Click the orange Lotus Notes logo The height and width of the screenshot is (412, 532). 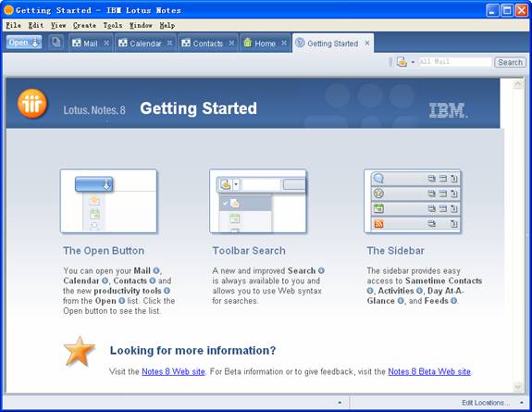pos(32,104)
